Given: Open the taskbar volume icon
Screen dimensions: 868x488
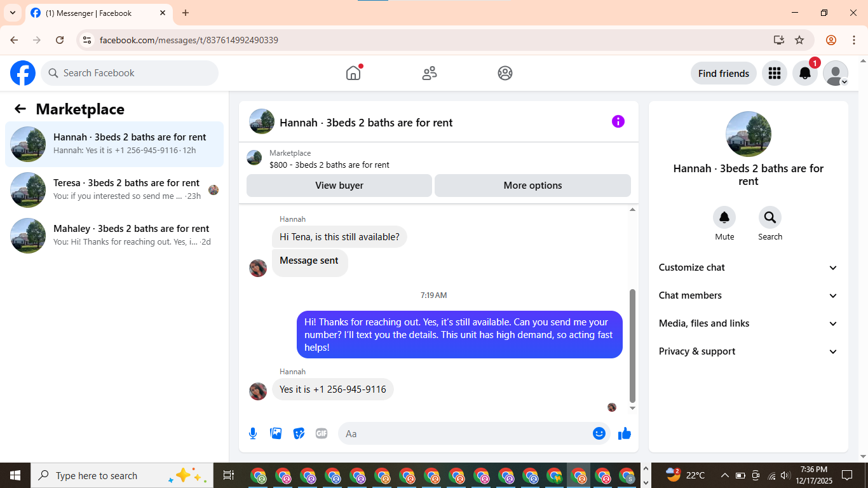Looking at the screenshot, I should tap(785, 475).
